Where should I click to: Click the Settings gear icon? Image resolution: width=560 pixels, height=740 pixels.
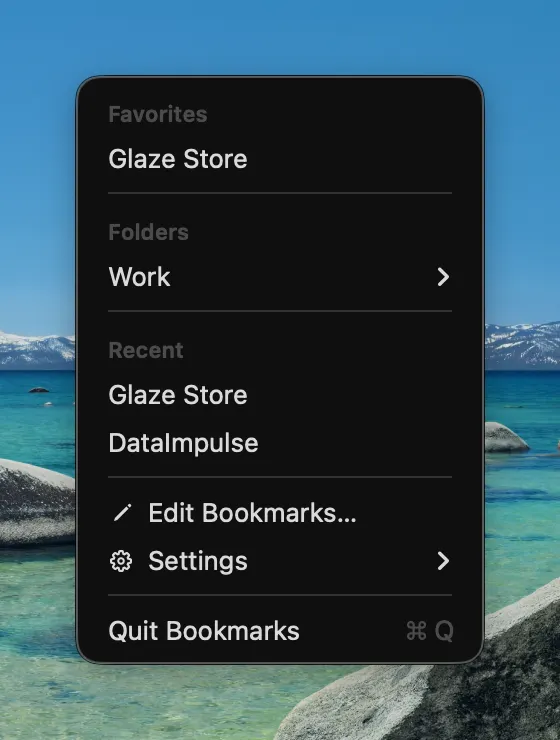[x=121, y=561]
